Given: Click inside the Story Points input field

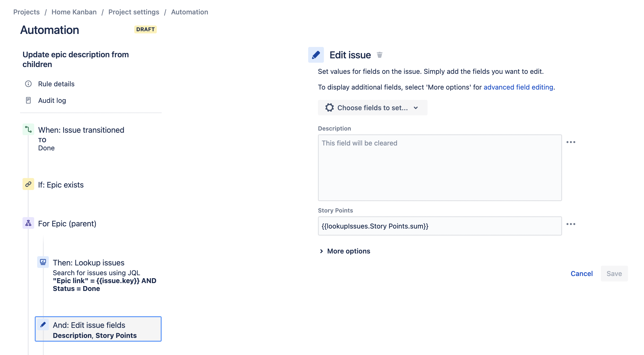Looking at the screenshot, I should click(x=439, y=226).
